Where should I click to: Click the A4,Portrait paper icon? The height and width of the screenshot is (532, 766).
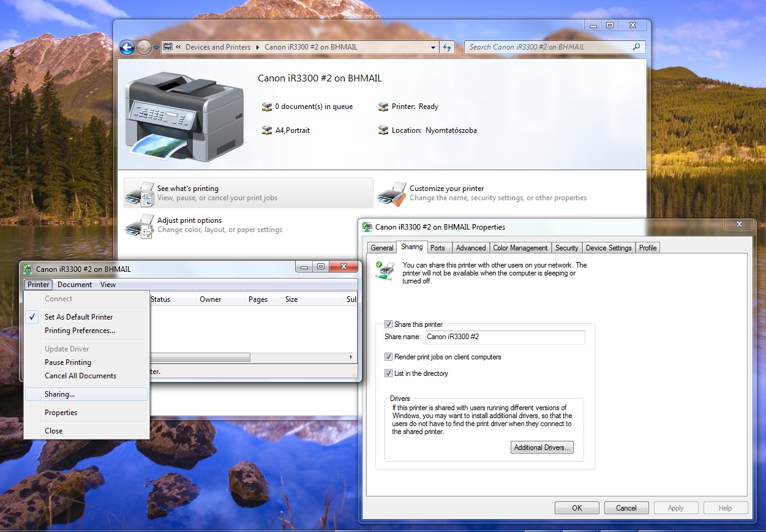click(266, 130)
